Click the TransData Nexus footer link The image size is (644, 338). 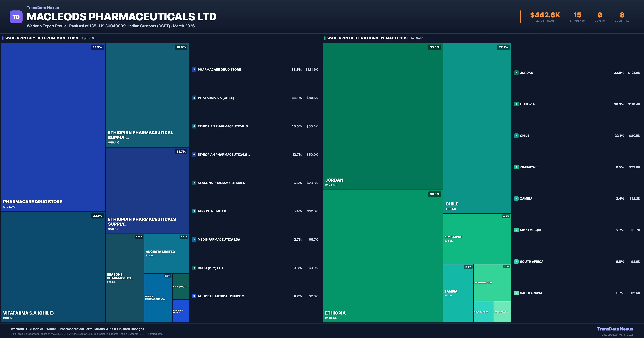pos(615,329)
